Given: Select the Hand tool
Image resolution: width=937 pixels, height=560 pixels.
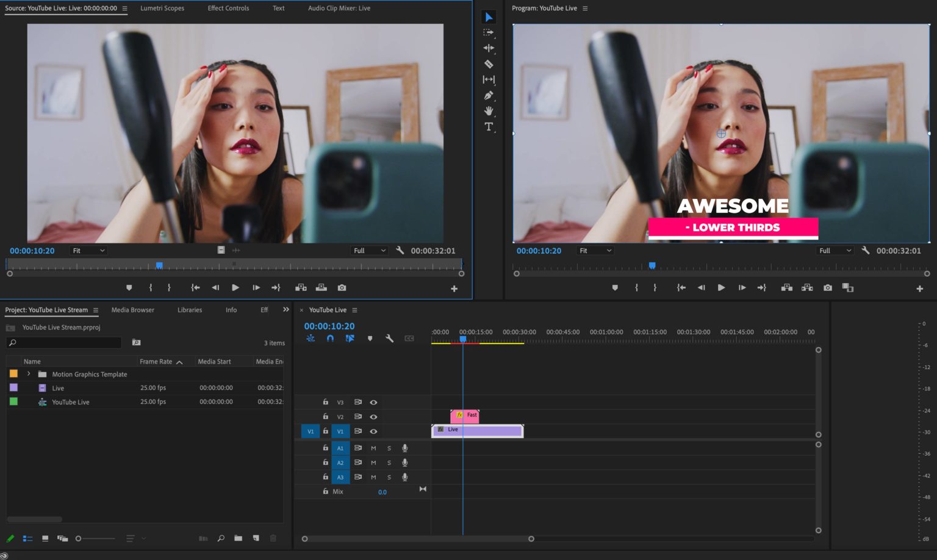Looking at the screenshot, I should pyautogui.click(x=488, y=111).
